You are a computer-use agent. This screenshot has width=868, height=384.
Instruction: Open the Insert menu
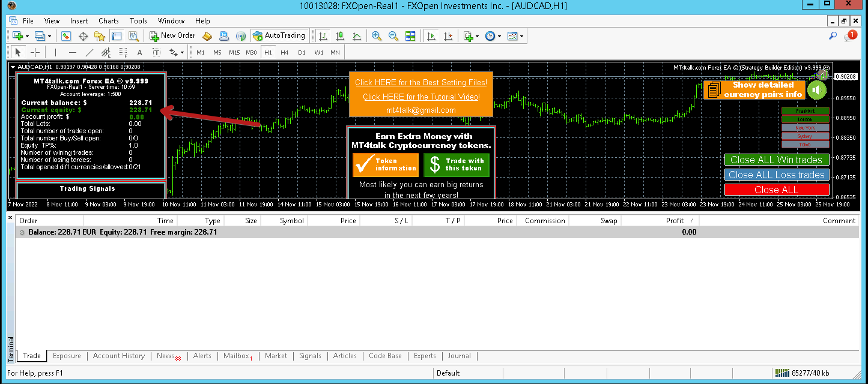click(79, 21)
